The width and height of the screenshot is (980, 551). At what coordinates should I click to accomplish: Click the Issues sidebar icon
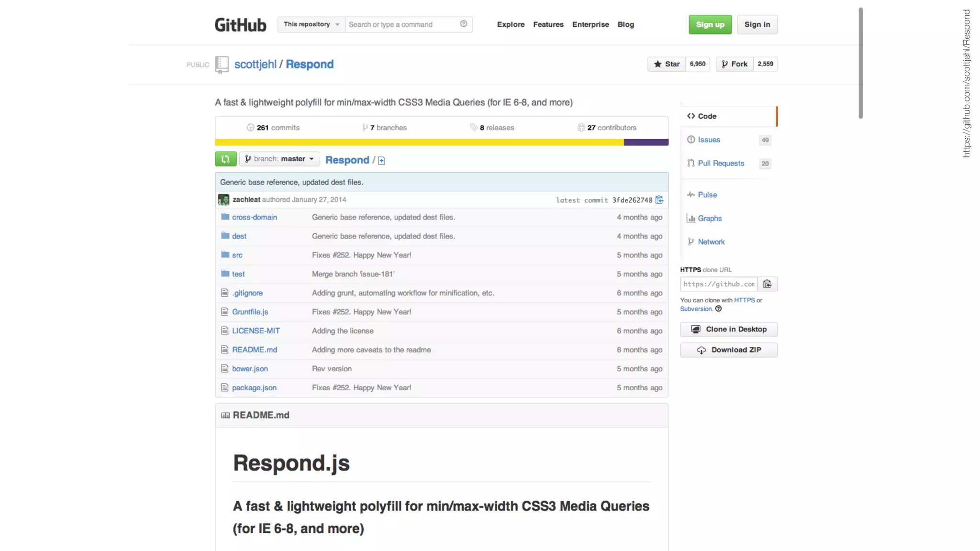[x=691, y=140]
